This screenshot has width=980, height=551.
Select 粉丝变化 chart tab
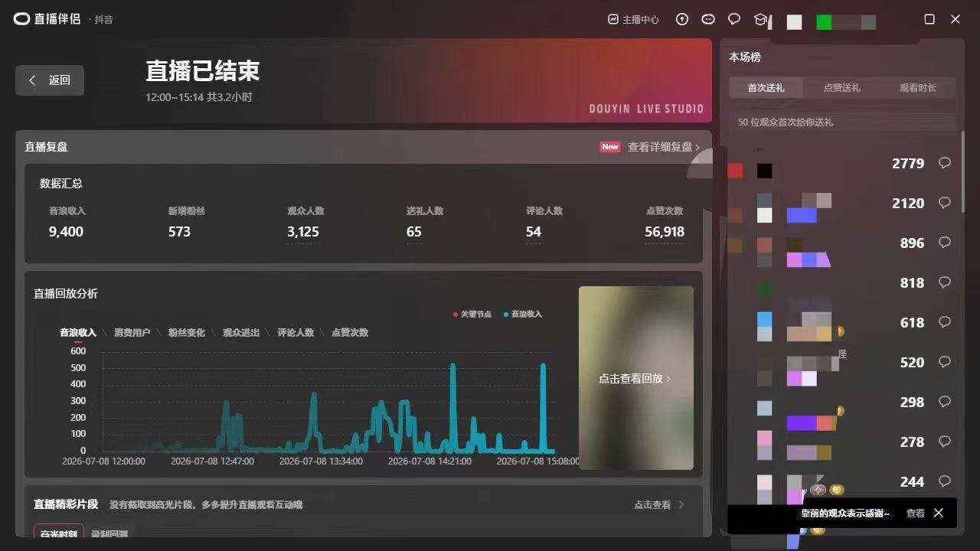pos(187,333)
